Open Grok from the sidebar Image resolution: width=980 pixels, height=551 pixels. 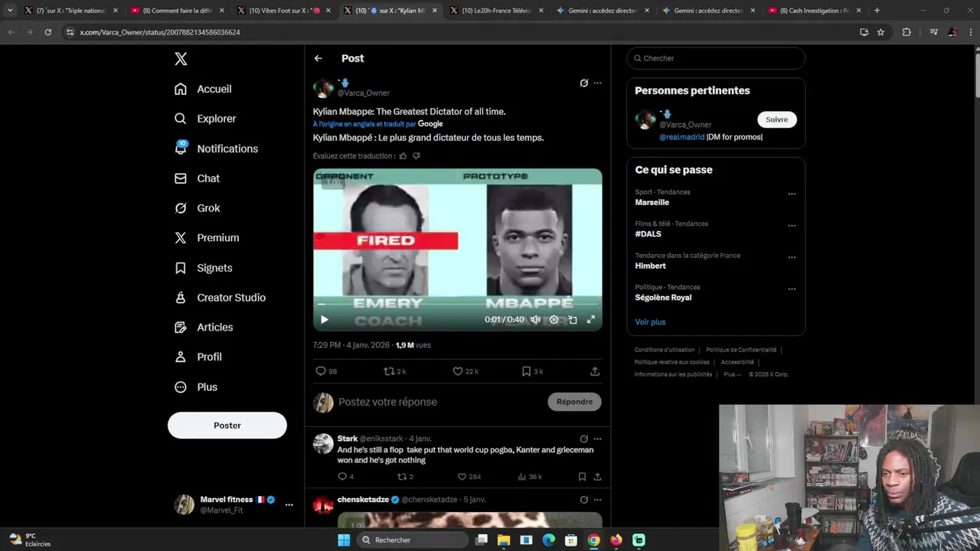pyautogui.click(x=197, y=208)
